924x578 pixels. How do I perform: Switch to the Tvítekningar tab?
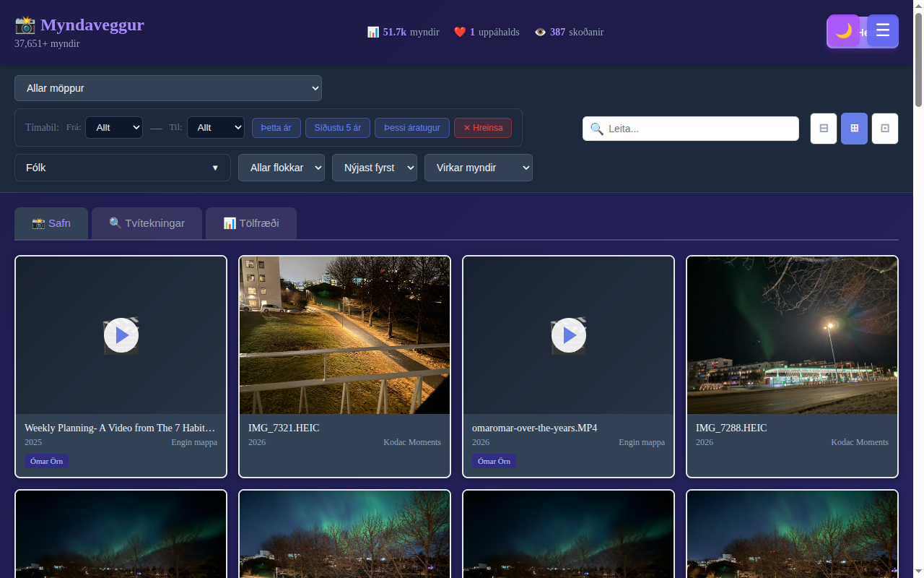pos(147,223)
